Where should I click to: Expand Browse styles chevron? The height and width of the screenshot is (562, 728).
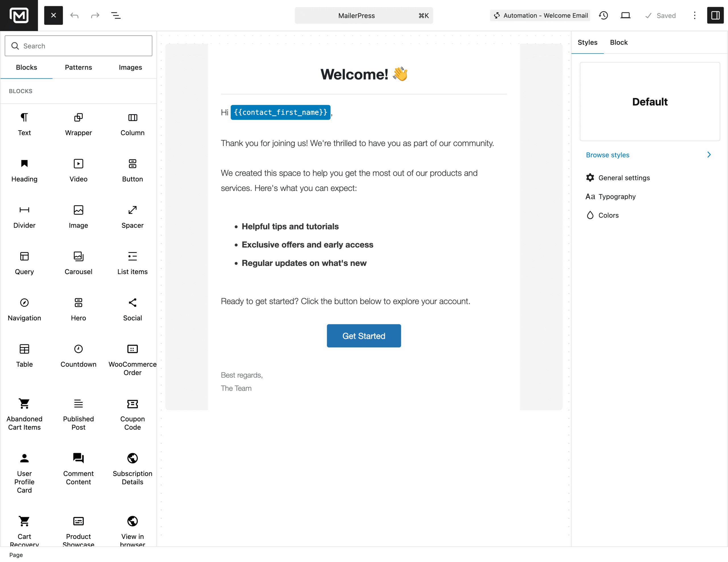click(x=709, y=155)
